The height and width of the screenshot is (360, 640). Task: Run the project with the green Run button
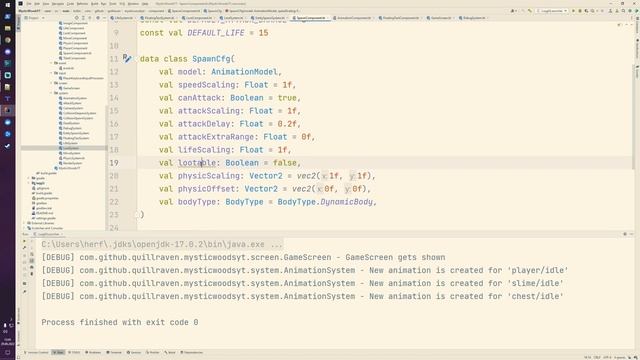[x=573, y=11]
